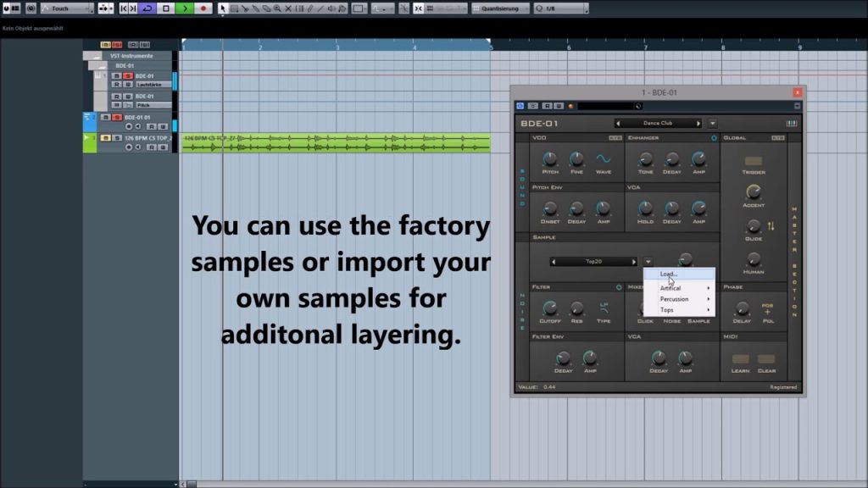Open the Percussion samples submenu
Viewport: 868px width, 488px height.
(x=679, y=299)
